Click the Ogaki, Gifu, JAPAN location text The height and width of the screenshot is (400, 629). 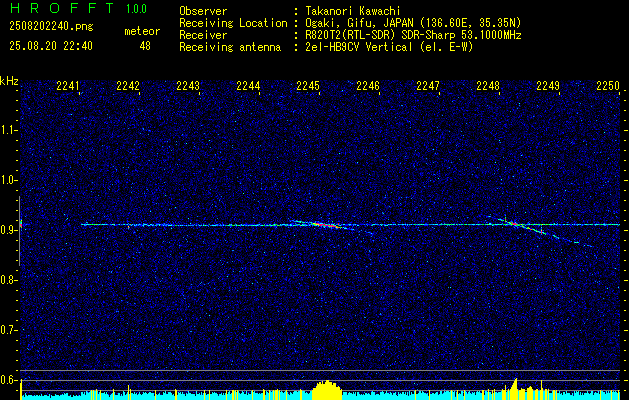tap(413, 23)
